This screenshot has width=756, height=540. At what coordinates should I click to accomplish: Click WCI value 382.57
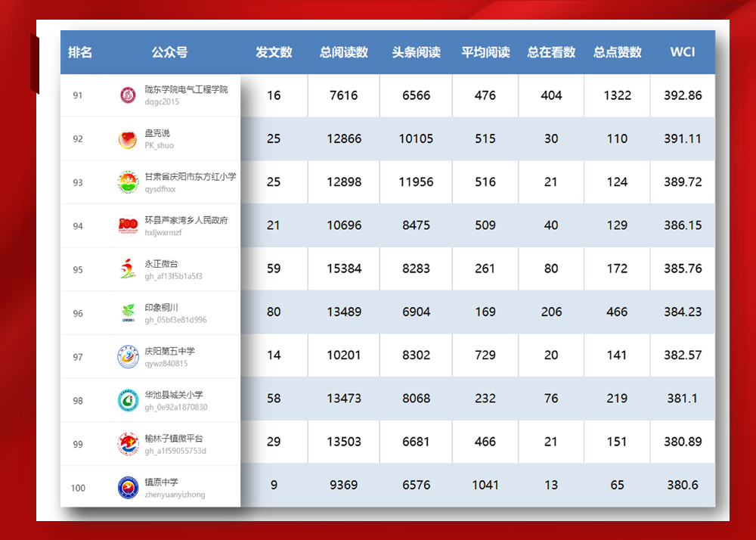[x=683, y=355]
